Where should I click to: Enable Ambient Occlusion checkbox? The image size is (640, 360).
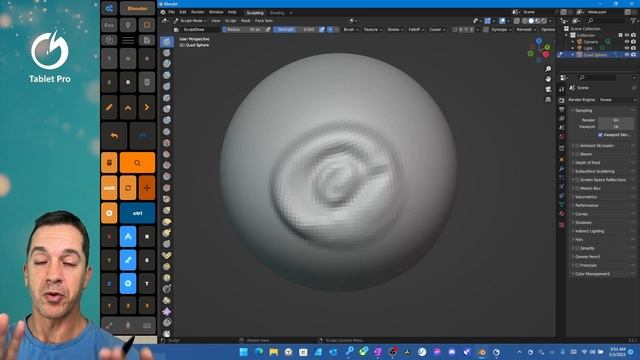click(577, 145)
